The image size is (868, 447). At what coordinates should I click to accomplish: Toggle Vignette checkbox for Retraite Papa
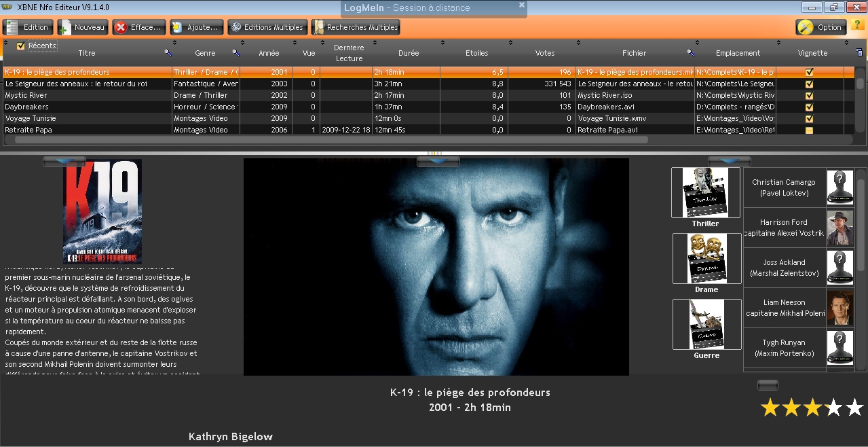[809, 130]
